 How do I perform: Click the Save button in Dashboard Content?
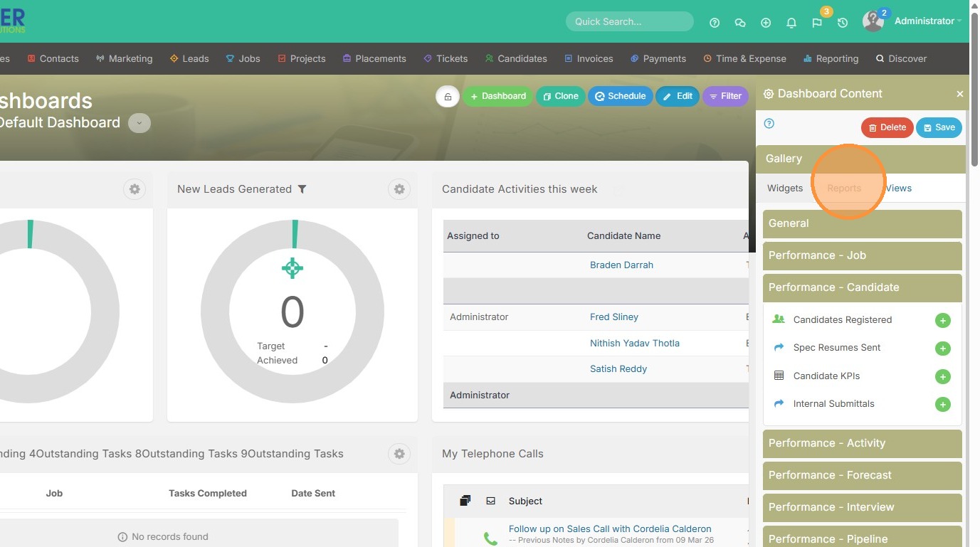point(939,128)
